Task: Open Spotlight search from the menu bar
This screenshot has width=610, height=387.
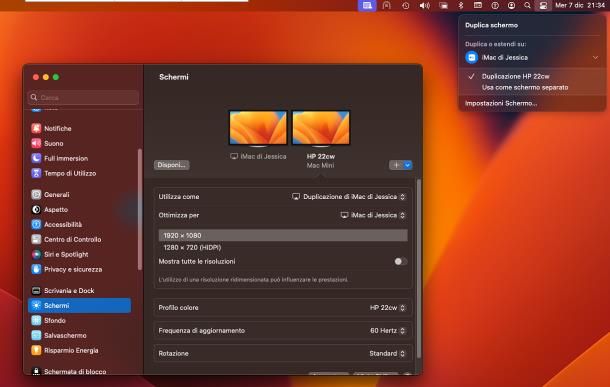Action: tap(527, 5)
